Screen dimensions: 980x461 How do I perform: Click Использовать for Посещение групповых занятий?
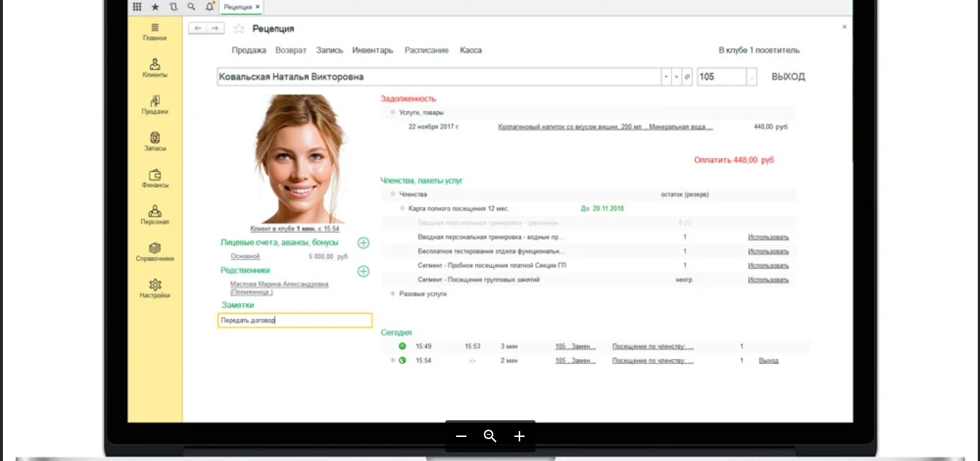click(x=768, y=280)
